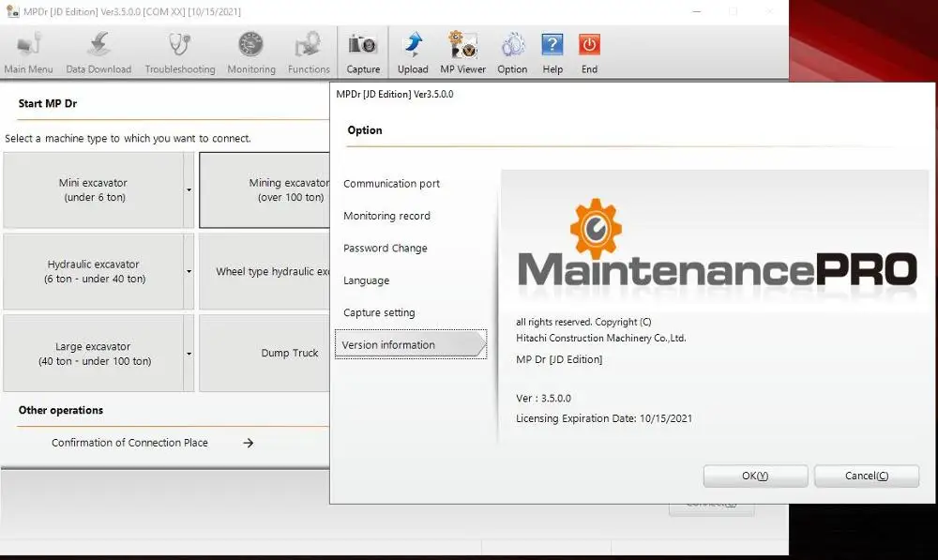Click the Confirmation of Connection Place arrow

(x=249, y=443)
